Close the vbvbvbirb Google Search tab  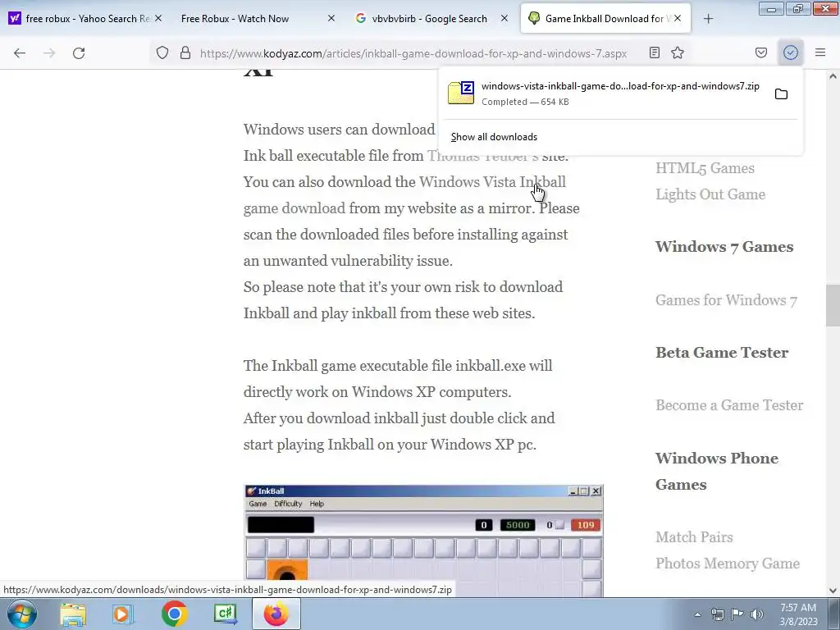pos(504,19)
